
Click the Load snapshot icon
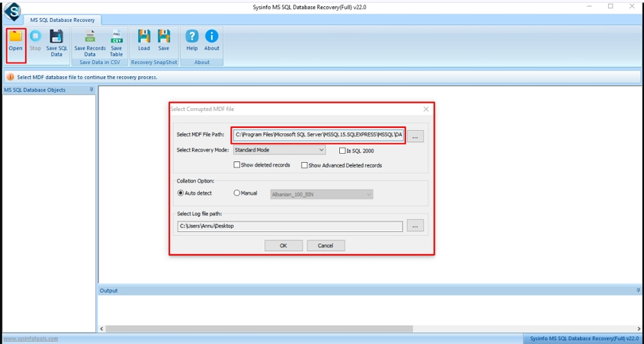(144, 37)
